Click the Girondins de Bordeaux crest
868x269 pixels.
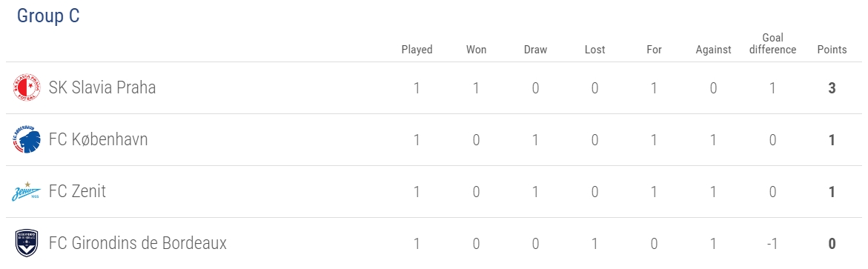point(27,244)
